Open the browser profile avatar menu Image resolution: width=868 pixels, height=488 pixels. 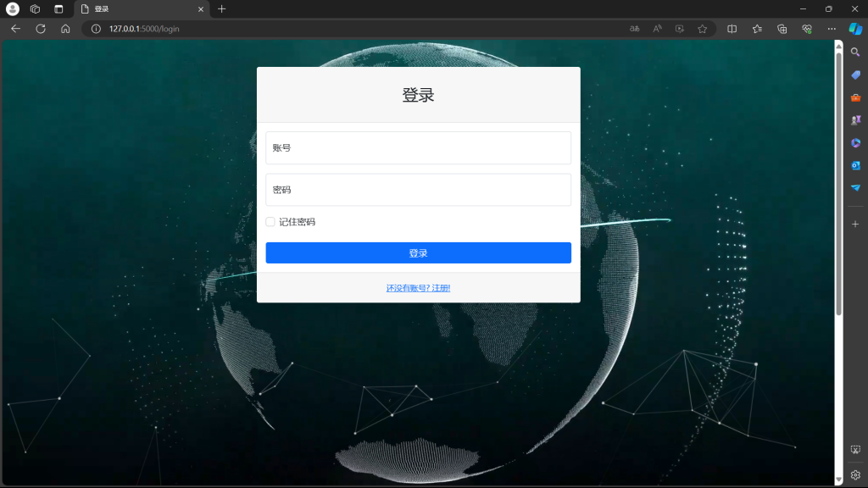pyautogui.click(x=13, y=8)
